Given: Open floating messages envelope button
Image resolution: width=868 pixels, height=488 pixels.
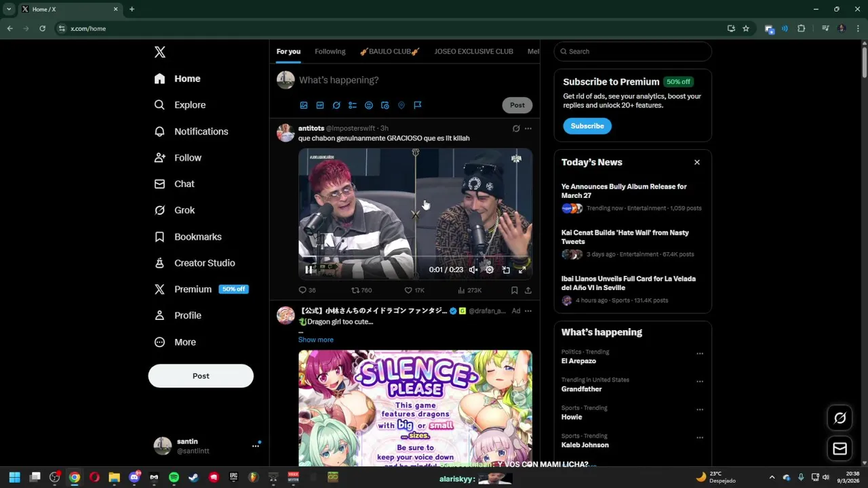Looking at the screenshot, I should click(x=840, y=449).
